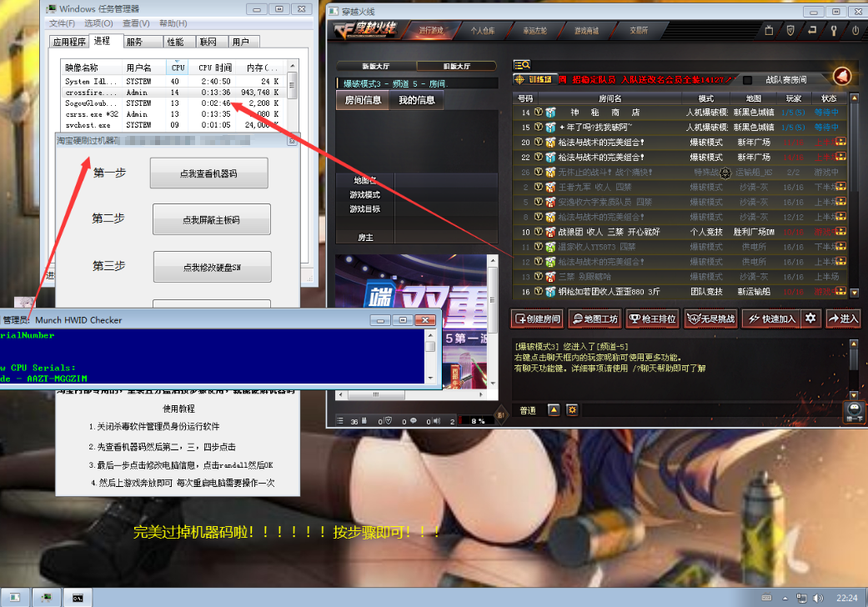Image resolution: width=868 pixels, height=607 pixels.
Task: Click the return arrow icon in the game's top bar
Action: pyautogui.click(x=812, y=30)
